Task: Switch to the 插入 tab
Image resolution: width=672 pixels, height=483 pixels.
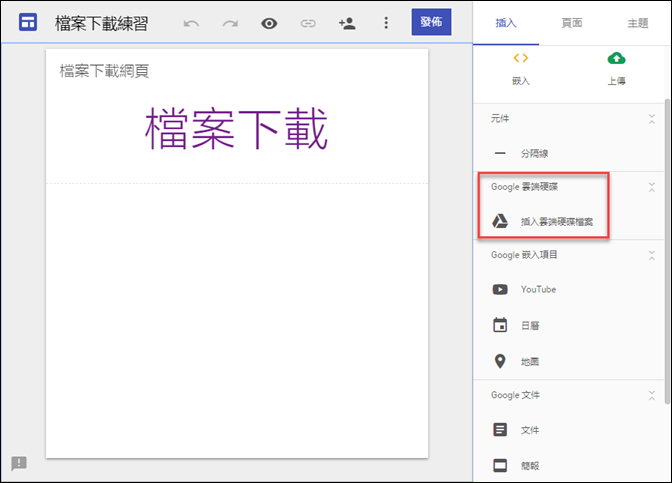Action: 506,23
